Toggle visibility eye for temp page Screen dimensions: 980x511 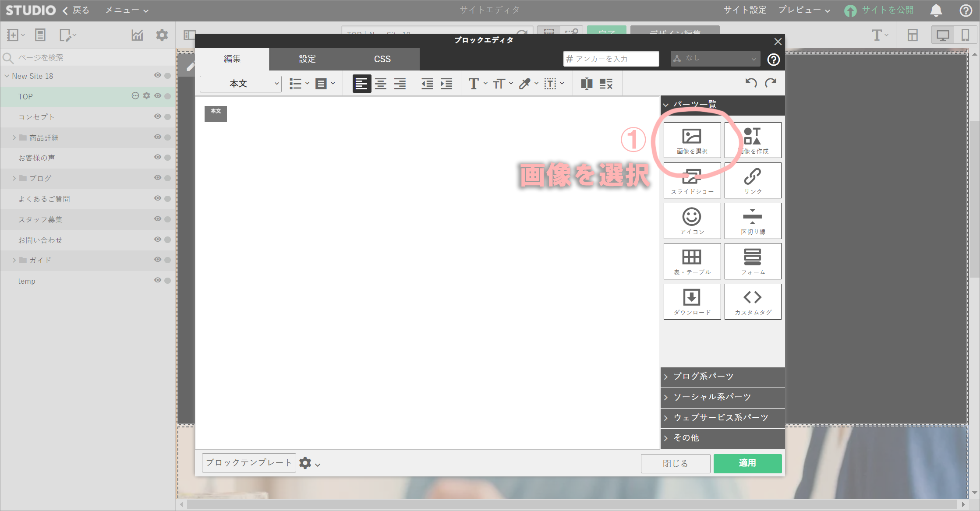tap(158, 280)
